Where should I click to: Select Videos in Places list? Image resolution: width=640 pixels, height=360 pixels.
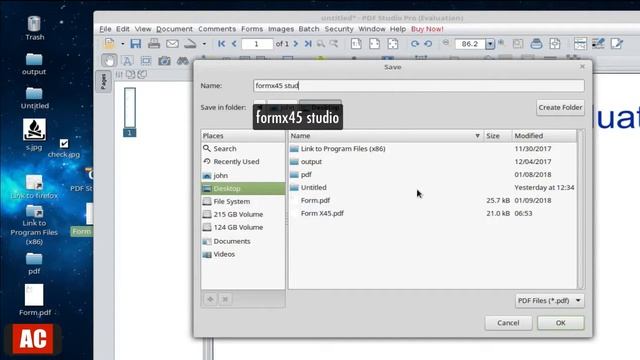(x=243, y=254)
